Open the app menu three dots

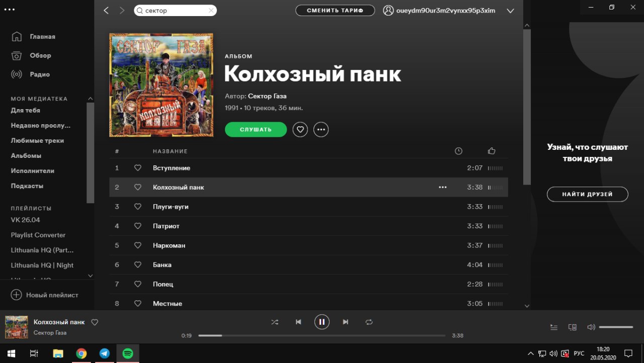point(9,10)
